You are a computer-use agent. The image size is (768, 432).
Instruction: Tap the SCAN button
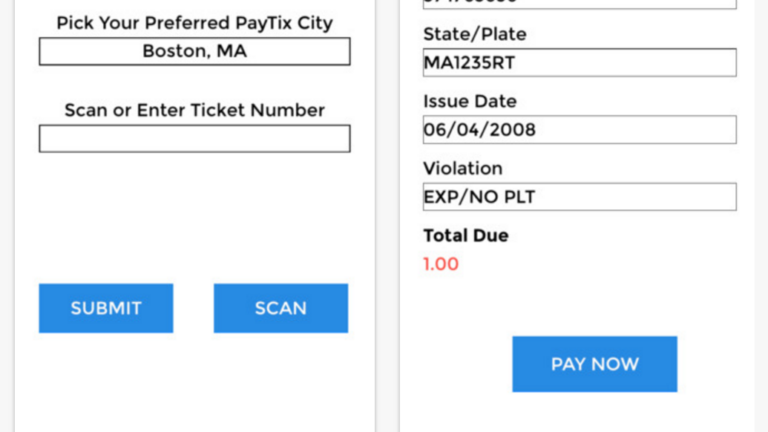click(x=280, y=308)
